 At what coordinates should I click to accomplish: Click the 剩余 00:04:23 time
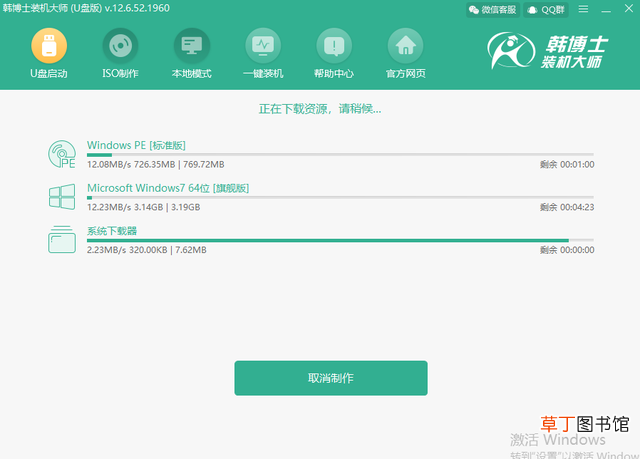[x=567, y=207]
